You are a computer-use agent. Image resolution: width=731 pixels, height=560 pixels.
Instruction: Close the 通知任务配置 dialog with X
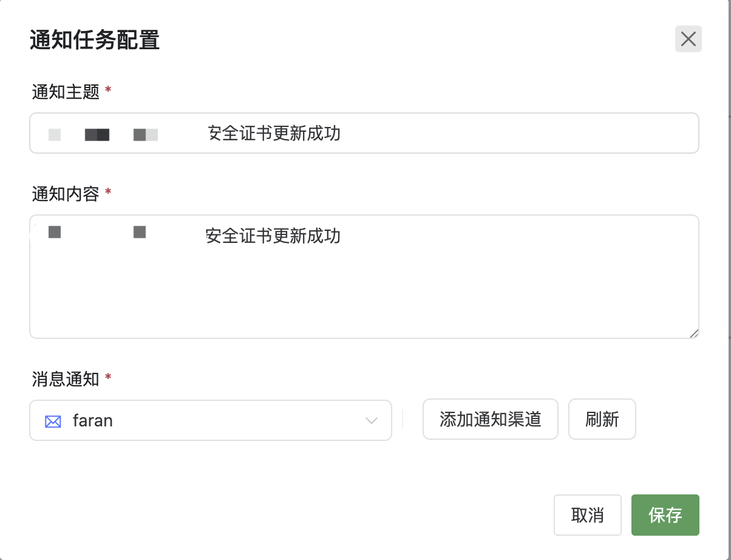pyautogui.click(x=688, y=39)
